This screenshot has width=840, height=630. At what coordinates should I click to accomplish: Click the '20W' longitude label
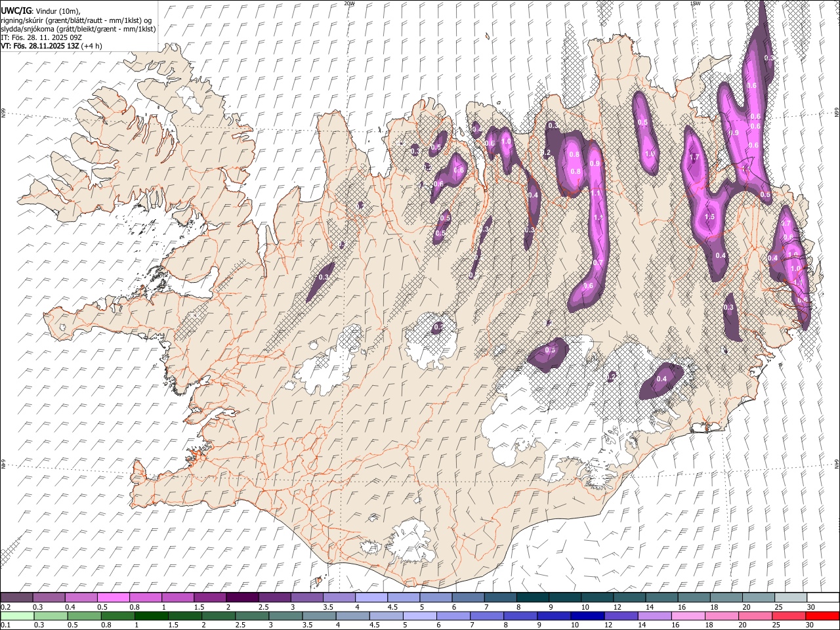349,3
